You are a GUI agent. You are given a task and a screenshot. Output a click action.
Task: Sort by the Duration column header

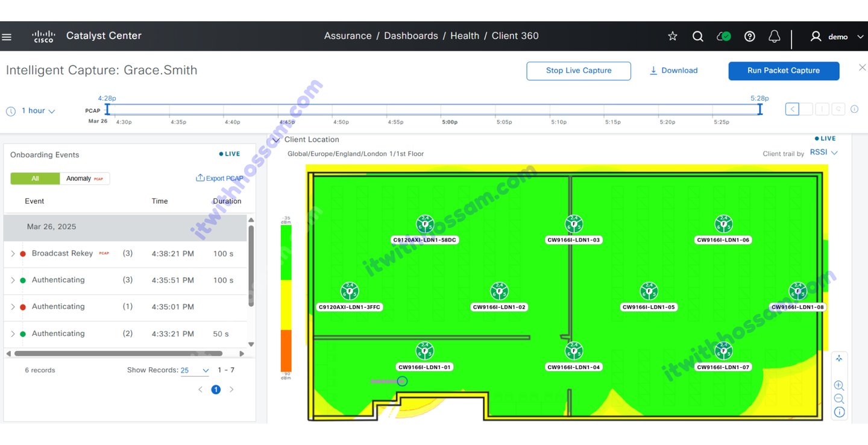227,201
